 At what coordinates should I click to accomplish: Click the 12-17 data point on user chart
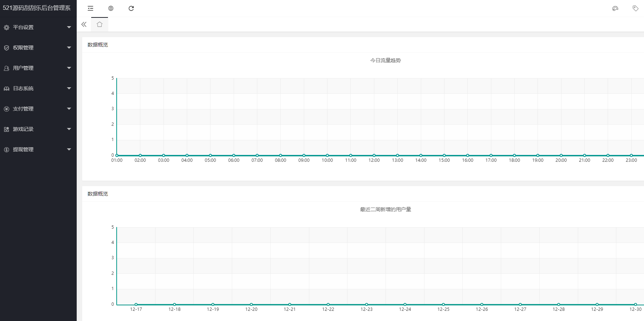pyautogui.click(x=136, y=305)
